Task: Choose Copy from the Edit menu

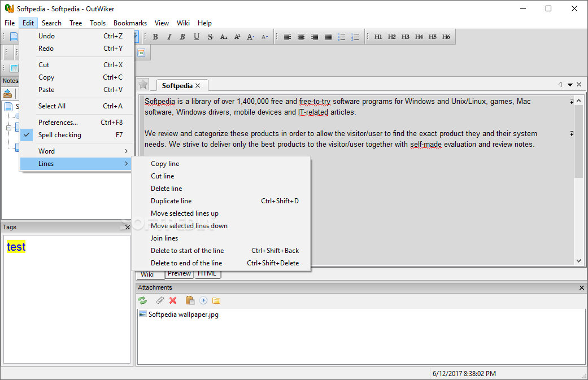Action: [x=76, y=77]
